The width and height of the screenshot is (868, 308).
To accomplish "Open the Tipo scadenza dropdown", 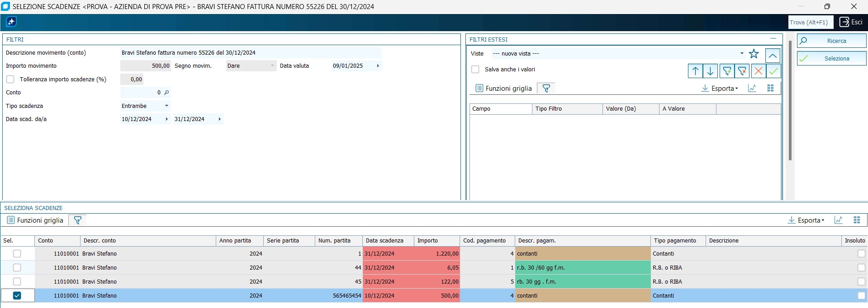I will (166, 106).
